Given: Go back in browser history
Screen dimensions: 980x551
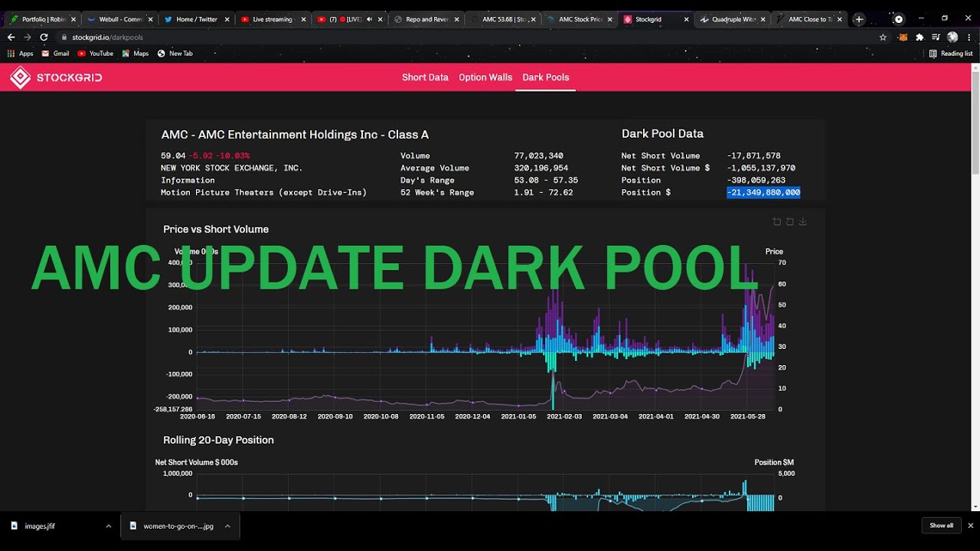Looking at the screenshot, I should pyautogui.click(x=11, y=37).
